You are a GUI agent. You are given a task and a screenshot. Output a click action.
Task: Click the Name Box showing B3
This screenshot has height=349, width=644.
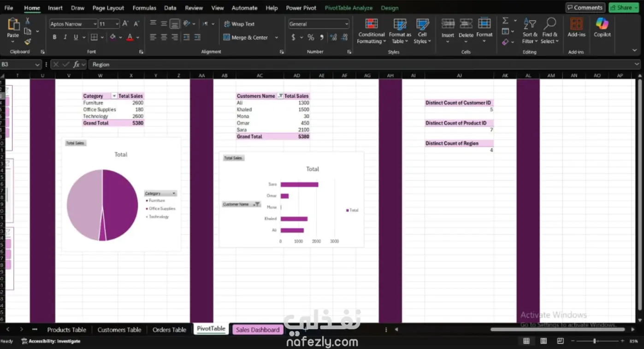coord(21,65)
